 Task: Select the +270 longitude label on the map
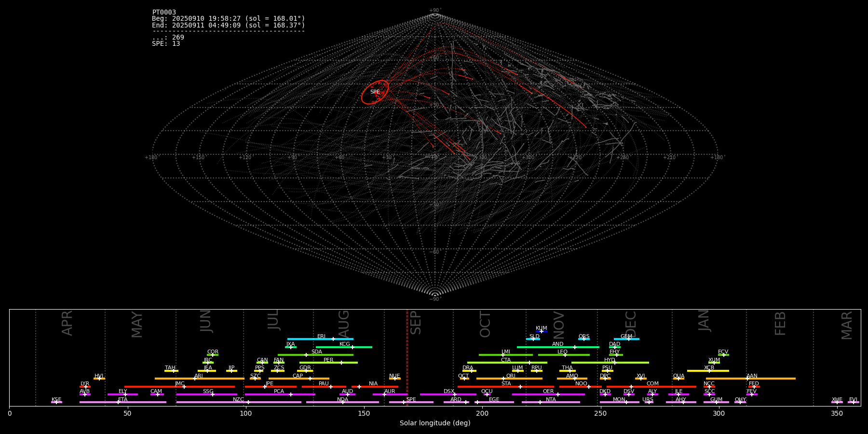click(x=575, y=157)
